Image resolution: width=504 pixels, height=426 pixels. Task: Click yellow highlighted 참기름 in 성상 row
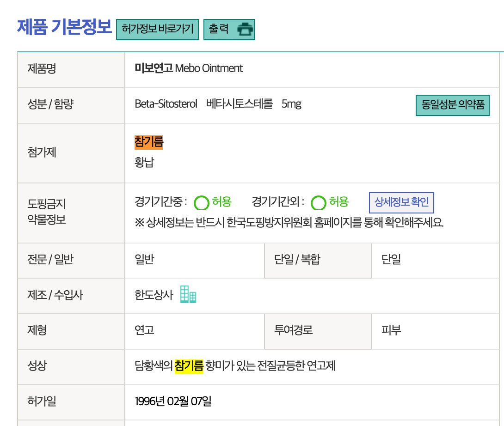(x=189, y=366)
